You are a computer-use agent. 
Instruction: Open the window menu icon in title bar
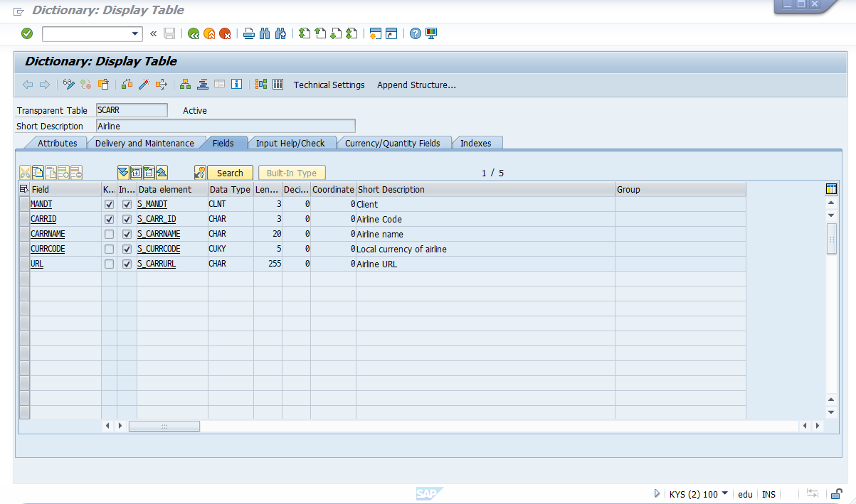19,11
